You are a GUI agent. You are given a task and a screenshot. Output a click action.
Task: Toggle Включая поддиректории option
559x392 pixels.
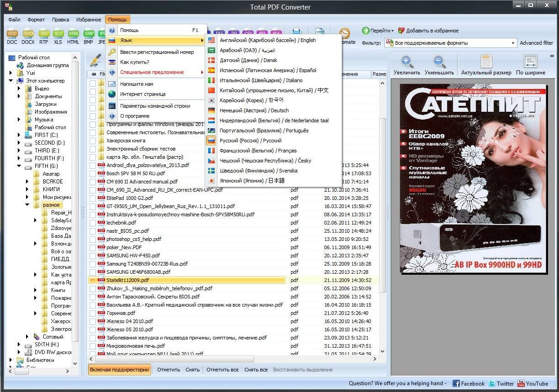coord(120,370)
